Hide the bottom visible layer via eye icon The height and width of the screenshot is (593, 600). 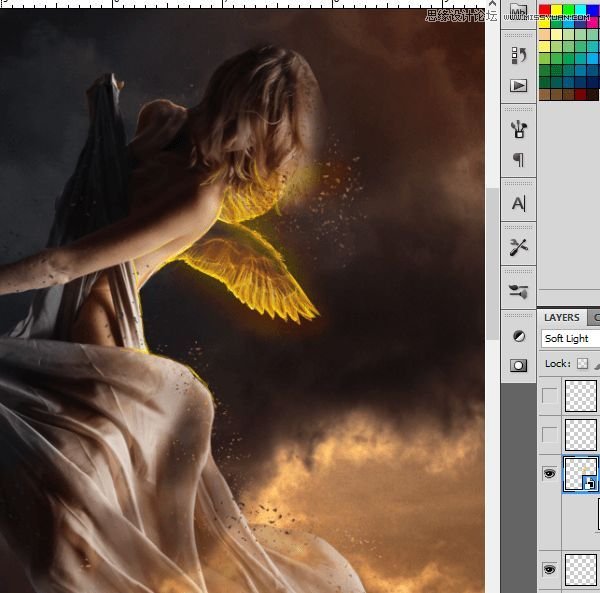[x=549, y=569]
